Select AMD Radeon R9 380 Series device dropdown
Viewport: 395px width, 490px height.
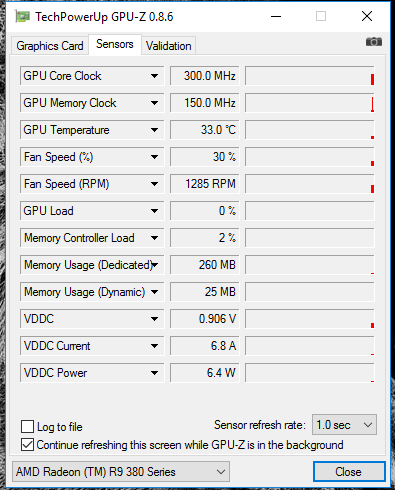pyautogui.click(x=121, y=472)
